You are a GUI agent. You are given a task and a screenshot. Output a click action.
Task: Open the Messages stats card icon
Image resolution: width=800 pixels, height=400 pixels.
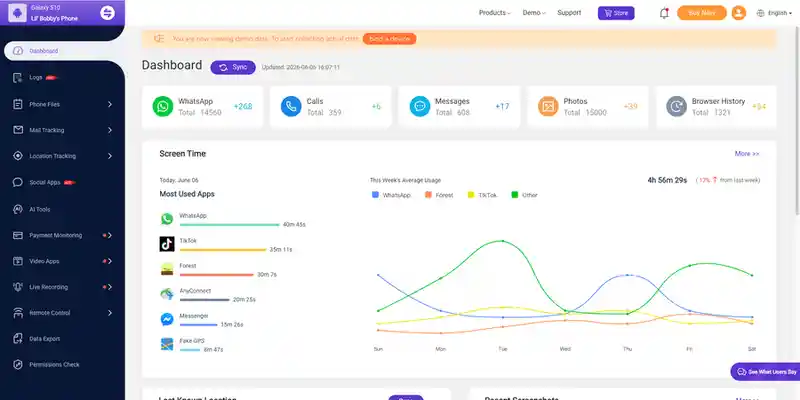[420, 106]
